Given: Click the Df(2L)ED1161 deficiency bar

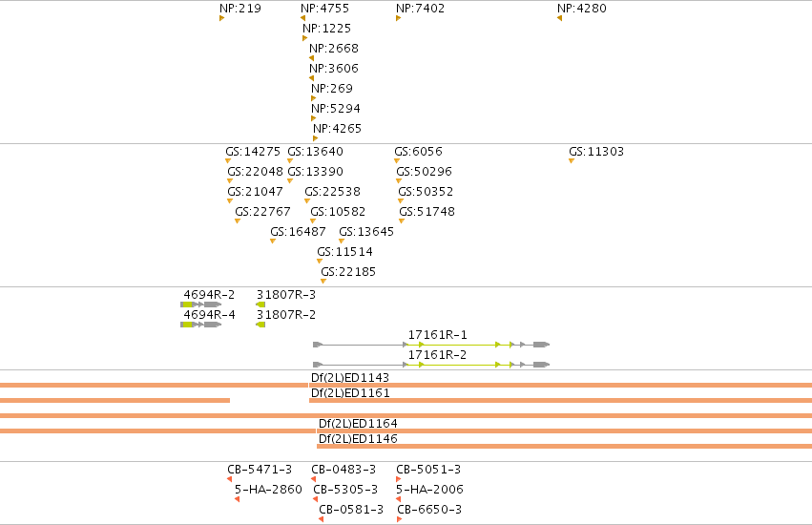Looking at the screenshot, I should 560,400.
